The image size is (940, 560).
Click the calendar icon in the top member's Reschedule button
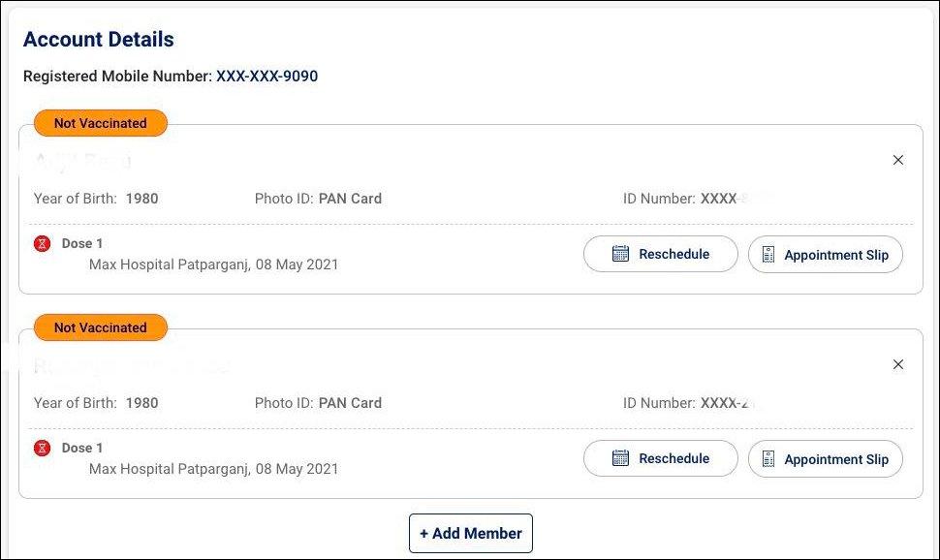click(x=621, y=254)
